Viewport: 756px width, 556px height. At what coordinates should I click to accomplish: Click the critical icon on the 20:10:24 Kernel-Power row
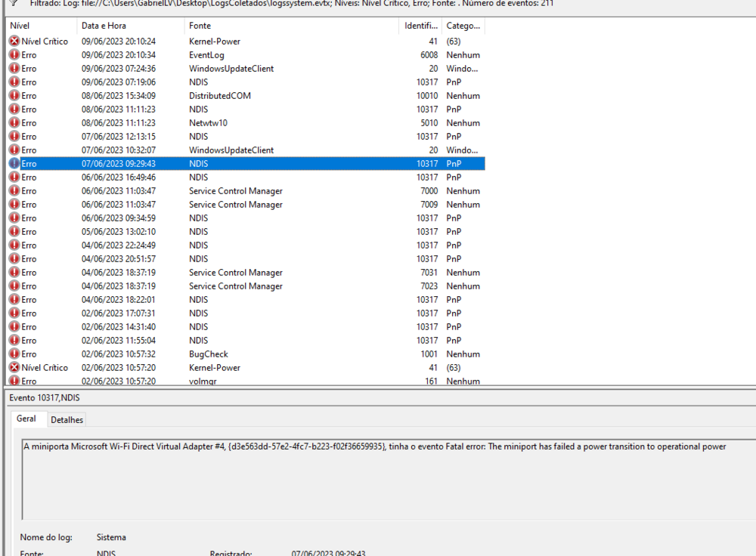(14, 42)
